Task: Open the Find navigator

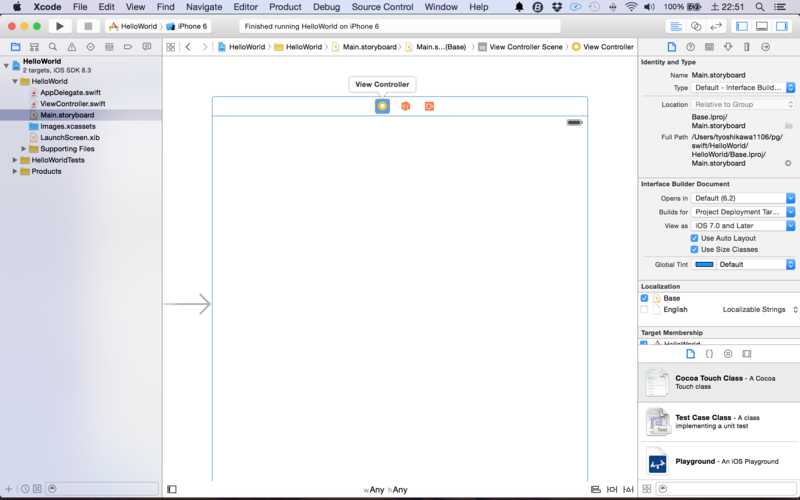Action: [x=53, y=47]
